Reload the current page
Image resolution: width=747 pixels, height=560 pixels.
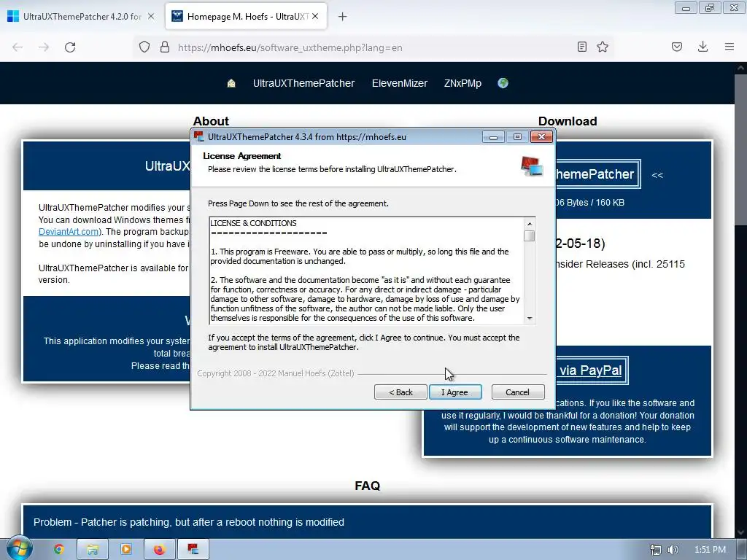pyautogui.click(x=70, y=47)
